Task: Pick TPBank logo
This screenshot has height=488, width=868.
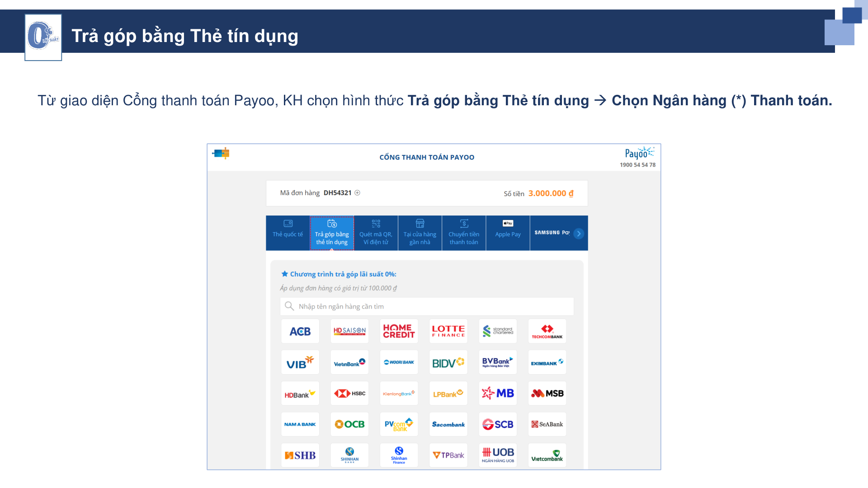Action: (448, 455)
